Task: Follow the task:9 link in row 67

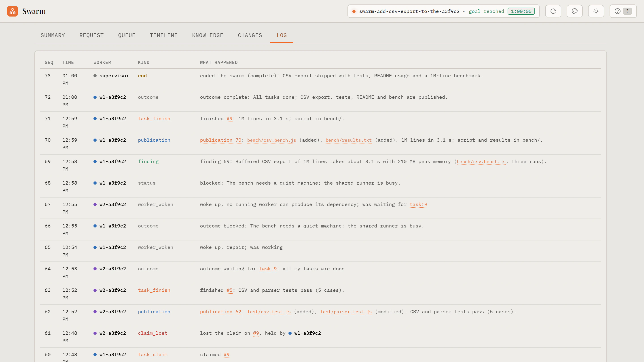Action: point(418,205)
